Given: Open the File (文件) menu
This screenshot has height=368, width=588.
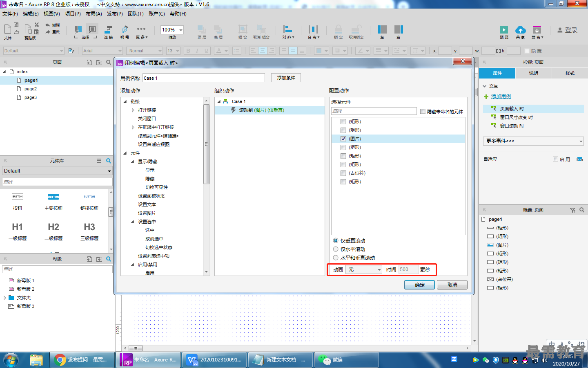Looking at the screenshot, I should pyautogui.click(x=10, y=14).
